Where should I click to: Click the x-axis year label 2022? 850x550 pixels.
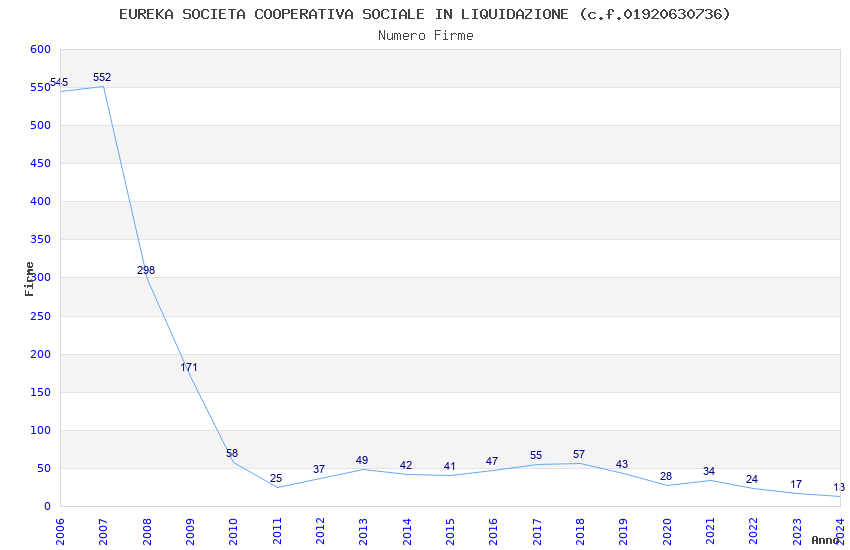coord(754,531)
